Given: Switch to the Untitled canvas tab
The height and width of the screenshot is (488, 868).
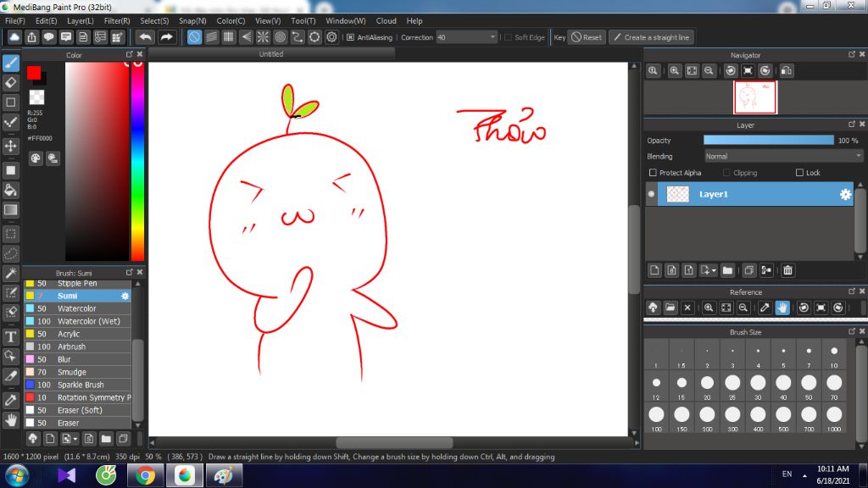Looking at the screenshot, I should pos(271,54).
